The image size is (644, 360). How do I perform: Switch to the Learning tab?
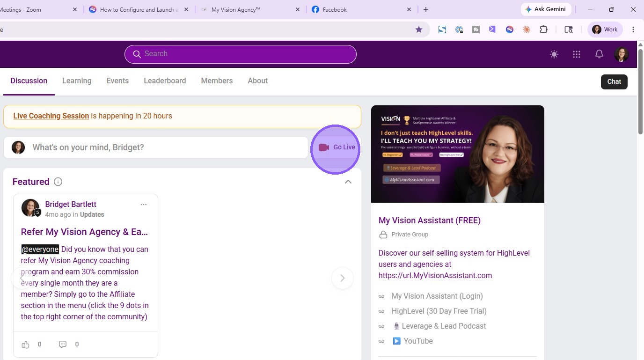[x=77, y=81]
